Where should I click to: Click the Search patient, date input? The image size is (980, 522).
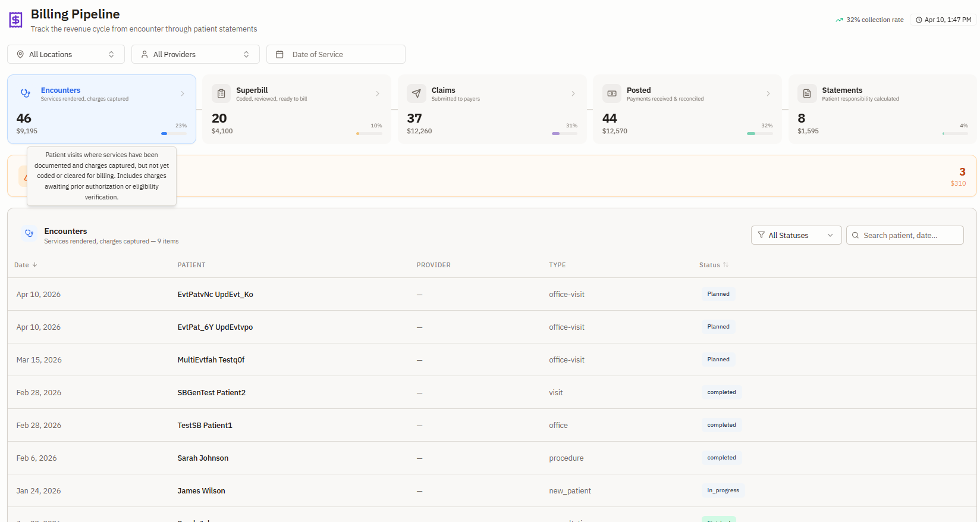click(905, 235)
